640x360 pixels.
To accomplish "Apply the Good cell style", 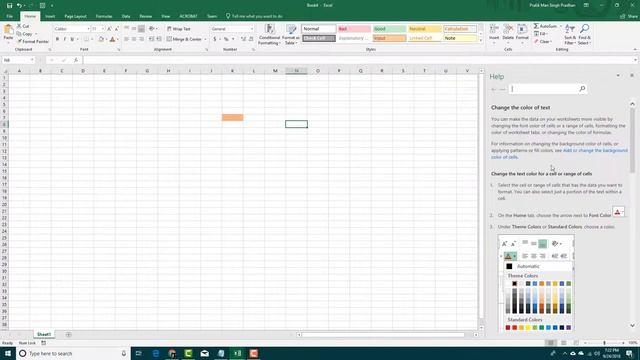I will (x=389, y=29).
